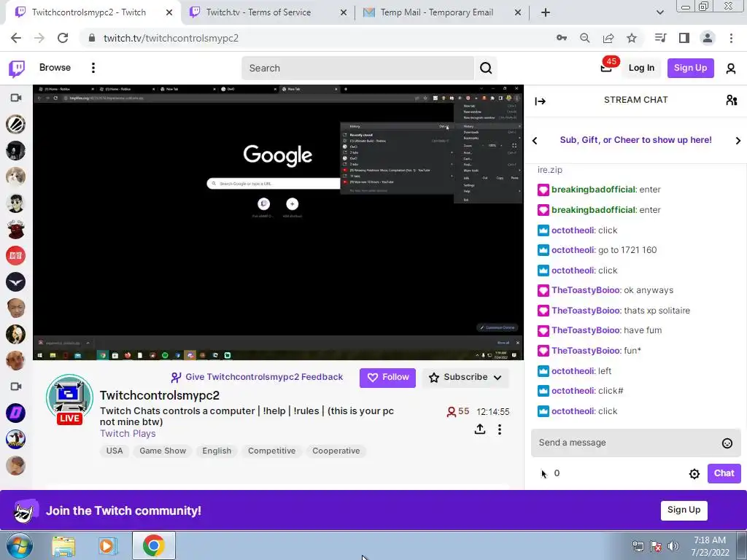Click the Log In button
The width and height of the screenshot is (747, 560).
click(641, 68)
